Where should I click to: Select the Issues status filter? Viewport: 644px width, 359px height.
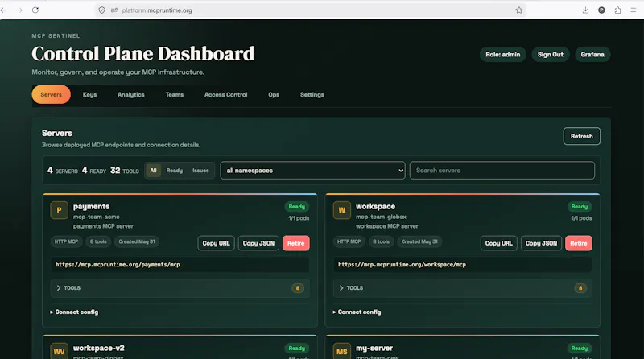pos(200,171)
